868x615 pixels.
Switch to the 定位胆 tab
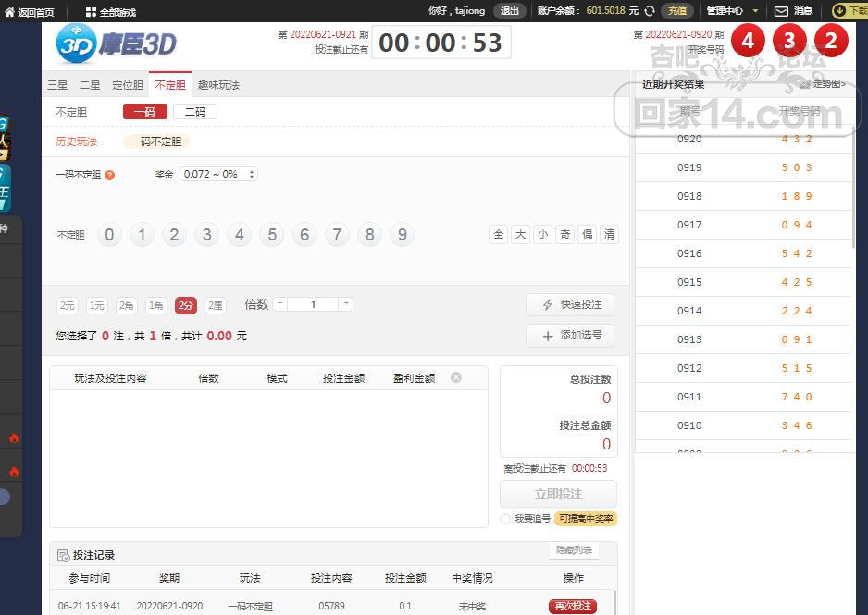(x=128, y=85)
